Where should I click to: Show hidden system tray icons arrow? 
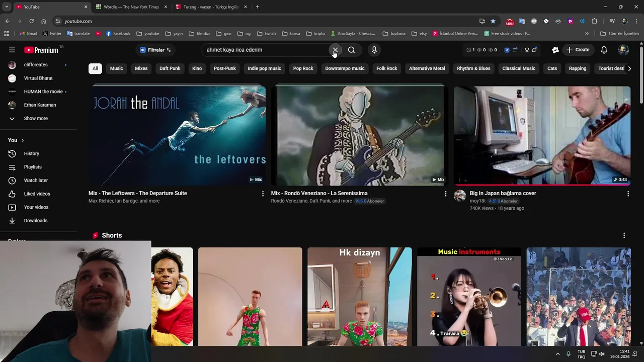557,354
